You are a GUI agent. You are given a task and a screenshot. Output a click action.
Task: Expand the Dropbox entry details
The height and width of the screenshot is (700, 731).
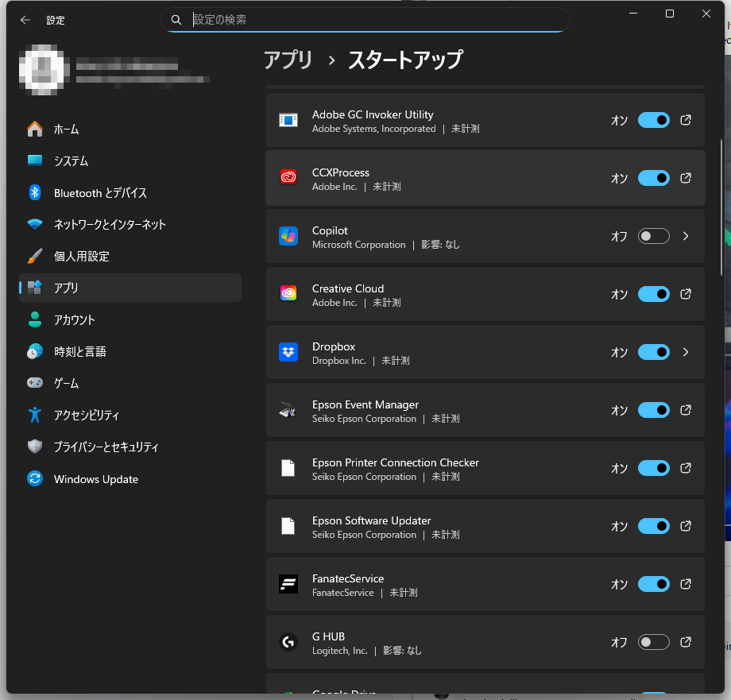coord(685,352)
